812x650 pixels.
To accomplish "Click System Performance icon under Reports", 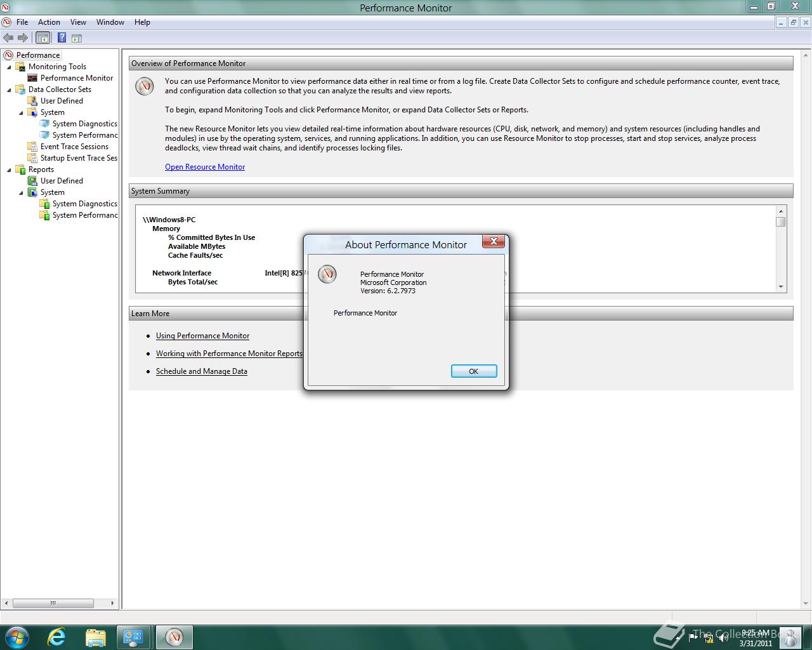I will click(44, 215).
